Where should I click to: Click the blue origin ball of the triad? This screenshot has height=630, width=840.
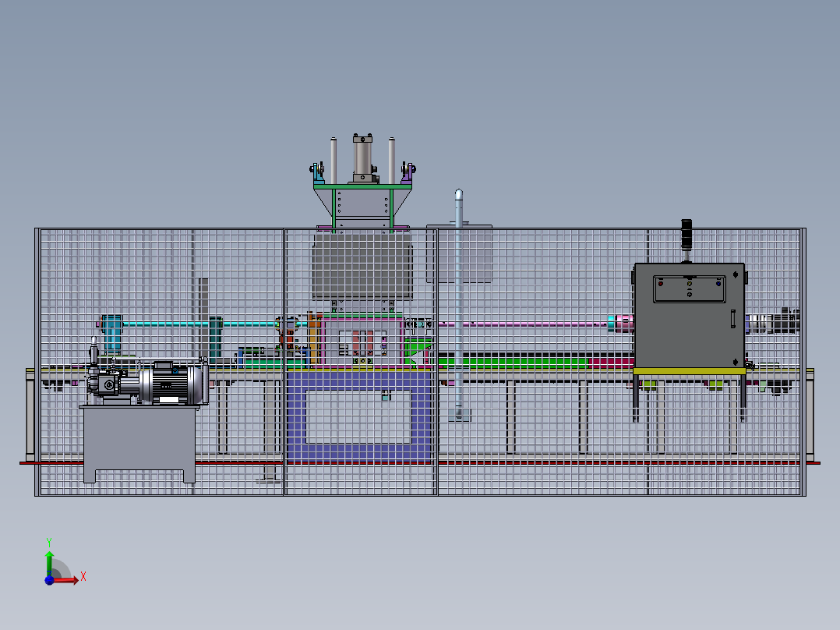click(49, 580)
